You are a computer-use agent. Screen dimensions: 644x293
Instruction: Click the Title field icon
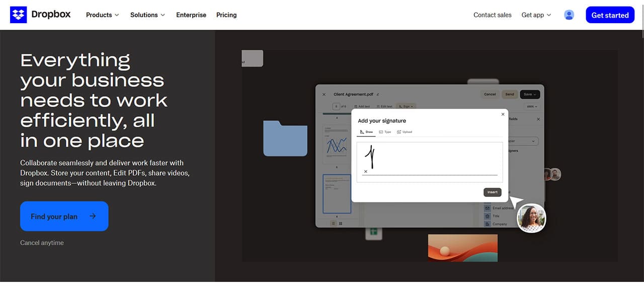tap(487, 216)
